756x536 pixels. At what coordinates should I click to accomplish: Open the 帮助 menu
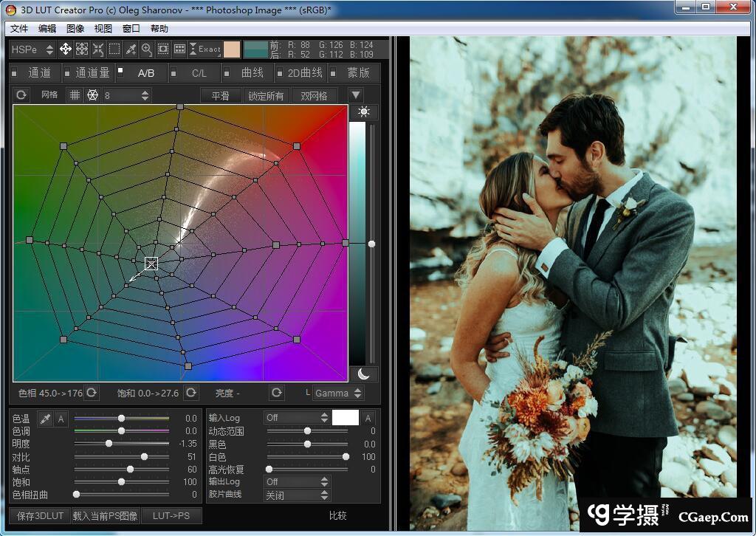click(x=159, y=29)
